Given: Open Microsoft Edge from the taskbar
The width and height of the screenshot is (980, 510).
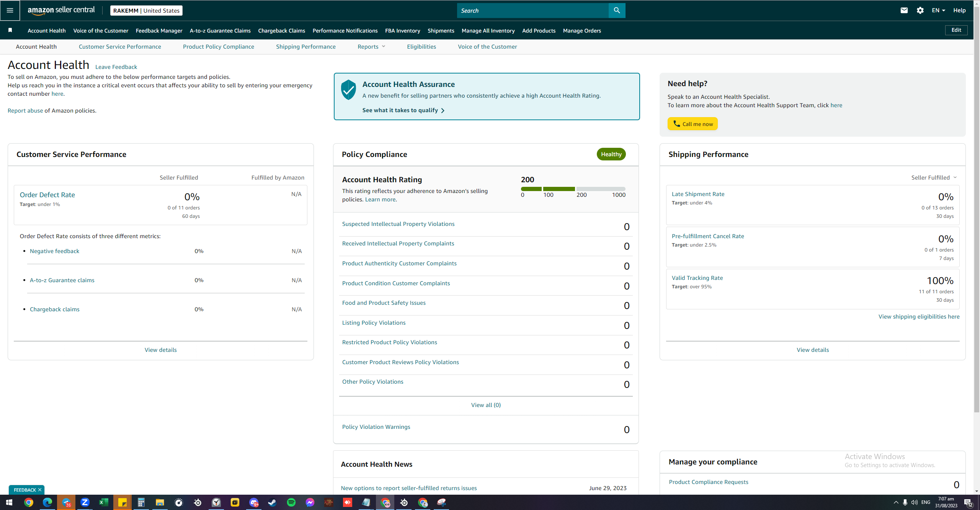Looking at the screenshot, I should 47,502.
